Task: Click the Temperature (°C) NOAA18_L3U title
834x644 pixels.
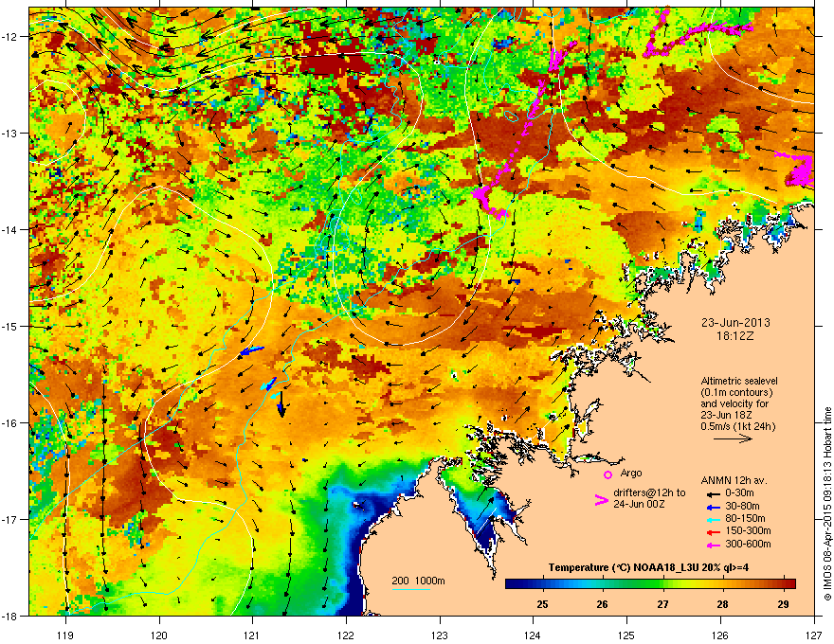Action: coord(648,567)
